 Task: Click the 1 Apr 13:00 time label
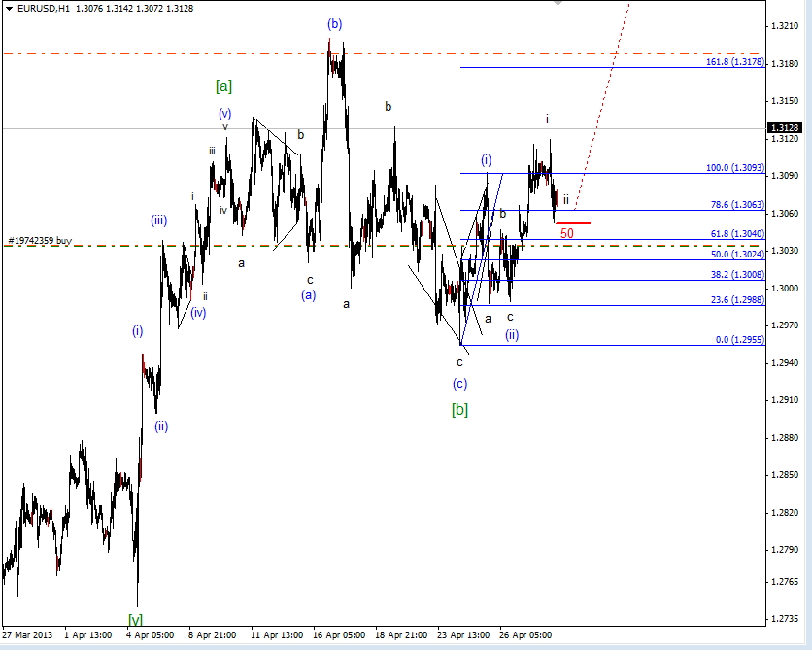point(87,635)
